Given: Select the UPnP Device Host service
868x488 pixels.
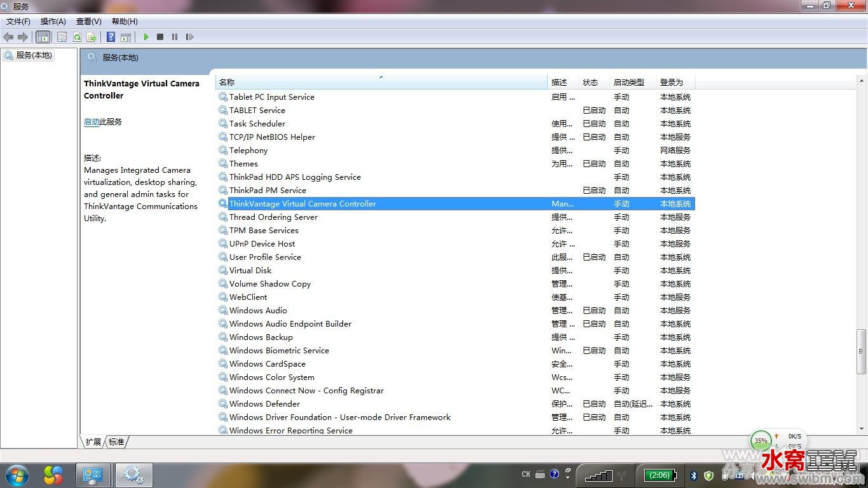Looking at the screenshot, I should click(x=456, y=244).
